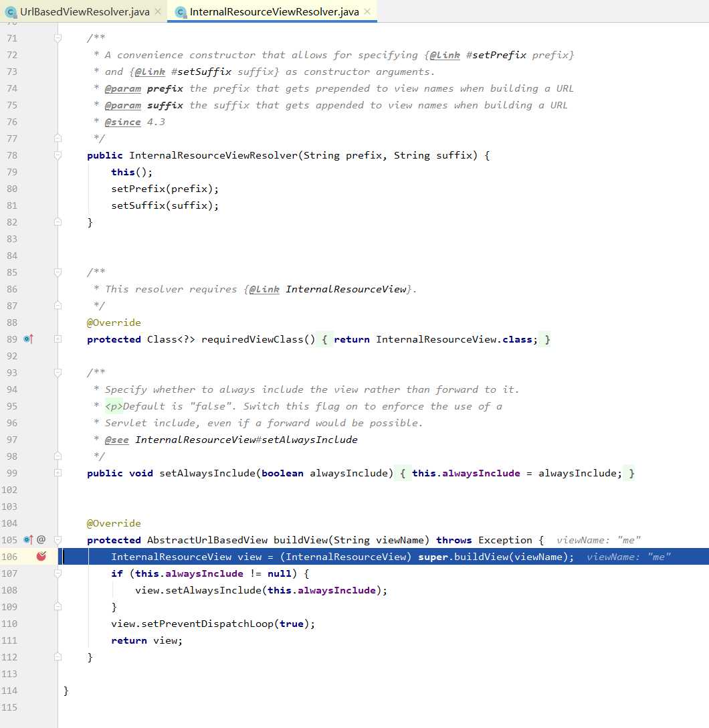Image resolution: width=709 pixels, height=728 pixels.
Task: Click the @param suffix tag on line 75
Action: click(143, 105)
